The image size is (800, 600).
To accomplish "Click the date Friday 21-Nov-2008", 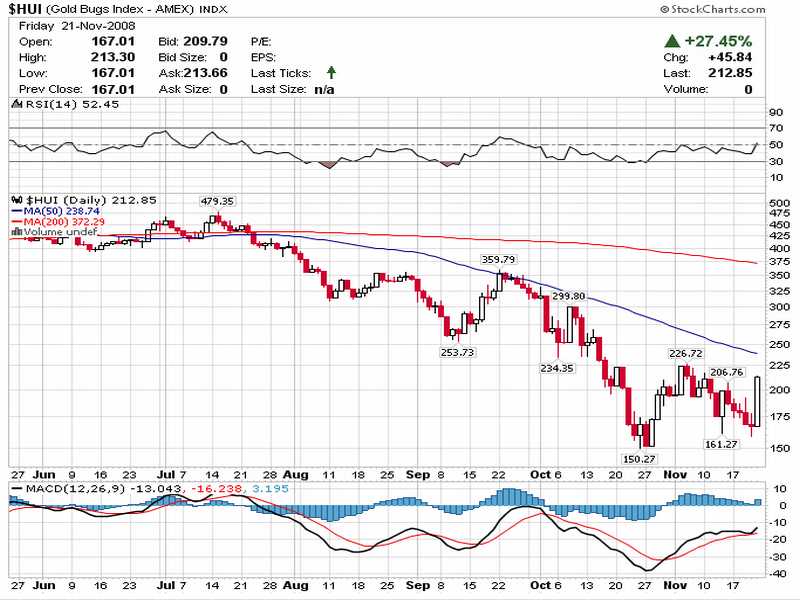I will (x=77, y=26).
